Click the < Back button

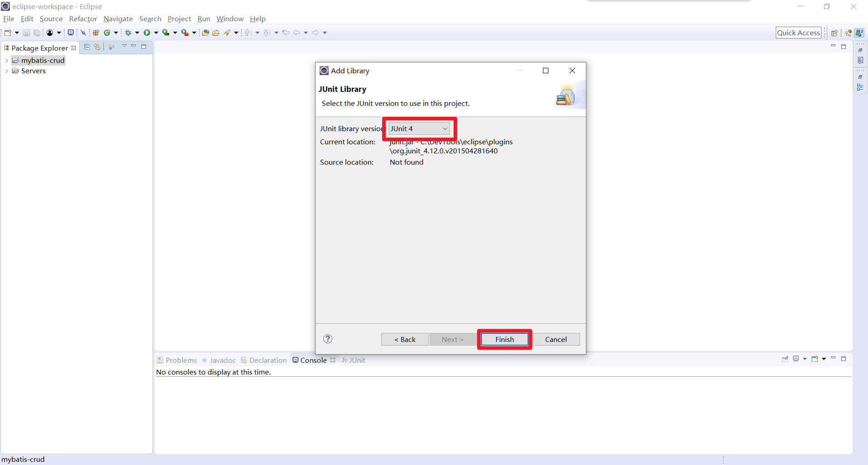405,339
